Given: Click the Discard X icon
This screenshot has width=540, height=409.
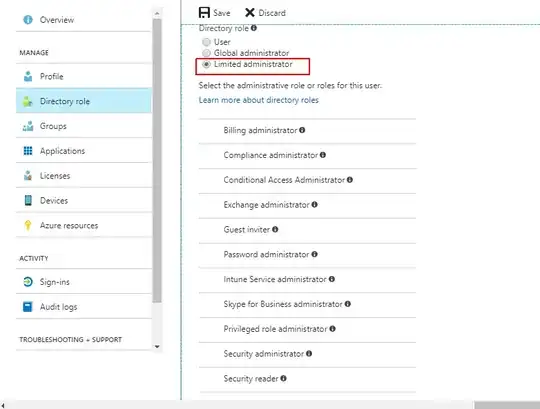Looking at the screenshot, I should click(250, 13).
